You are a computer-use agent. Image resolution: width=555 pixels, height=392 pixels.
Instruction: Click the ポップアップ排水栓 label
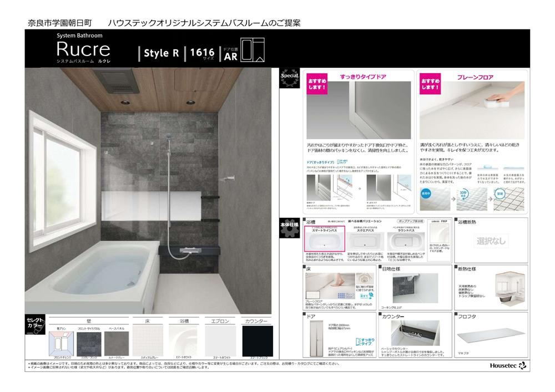(411, 221)
